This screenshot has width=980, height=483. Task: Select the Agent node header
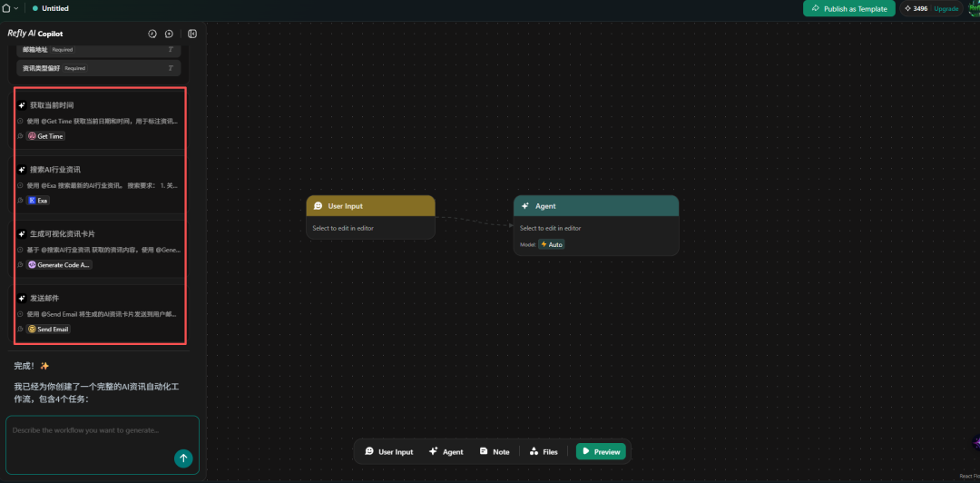(596, 206)
